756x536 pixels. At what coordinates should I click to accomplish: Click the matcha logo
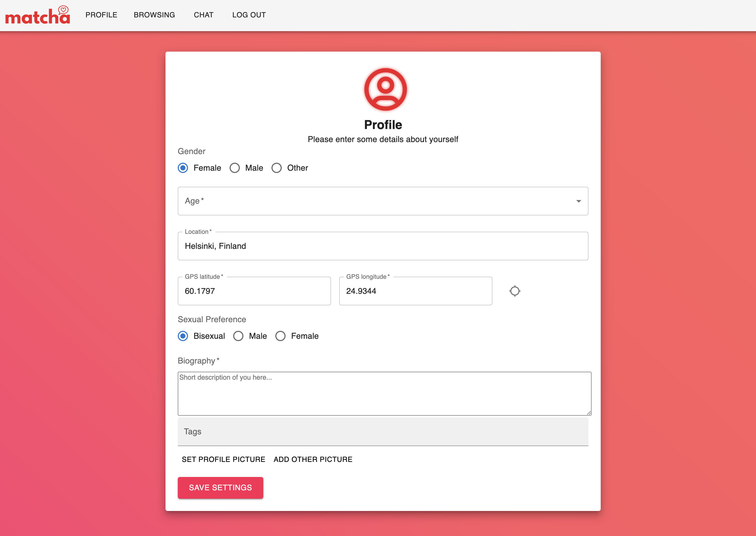[x=37, y=16]
